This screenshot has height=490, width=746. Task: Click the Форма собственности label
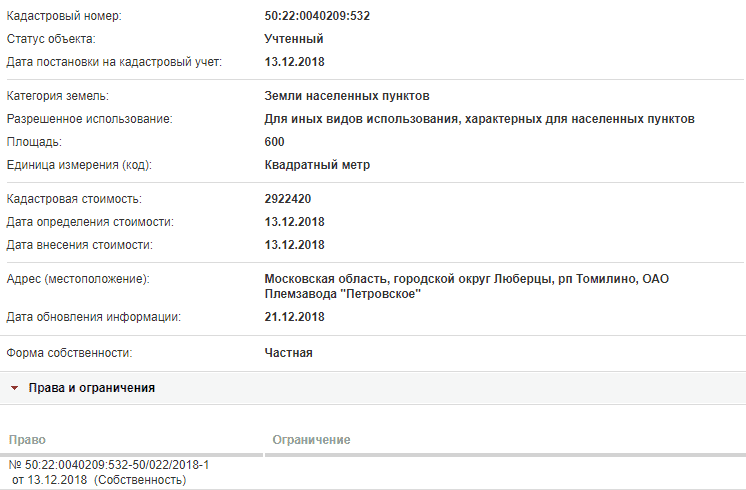(x=69, y=353)
